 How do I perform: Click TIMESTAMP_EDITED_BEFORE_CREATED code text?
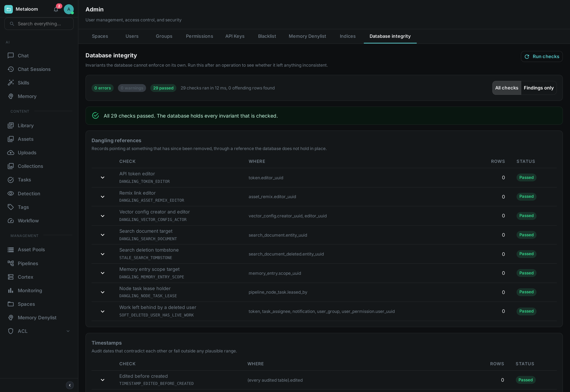pos(156,383)
